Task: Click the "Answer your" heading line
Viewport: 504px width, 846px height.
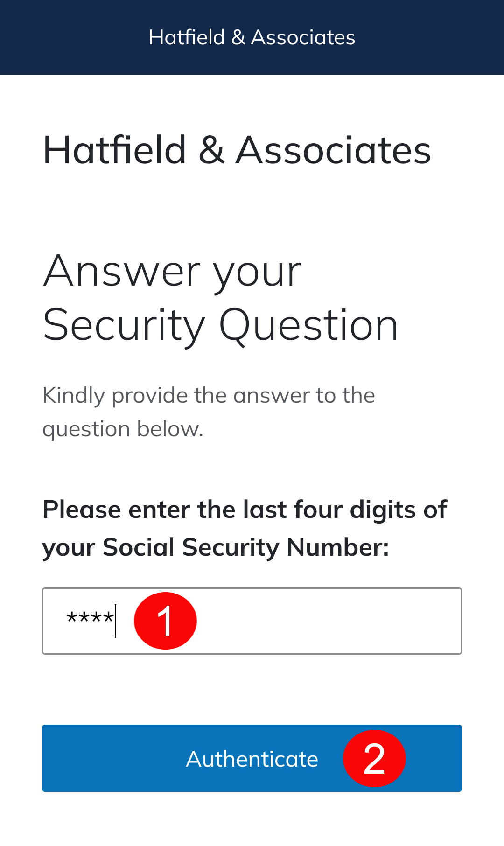Action: [x=172, y=272]
